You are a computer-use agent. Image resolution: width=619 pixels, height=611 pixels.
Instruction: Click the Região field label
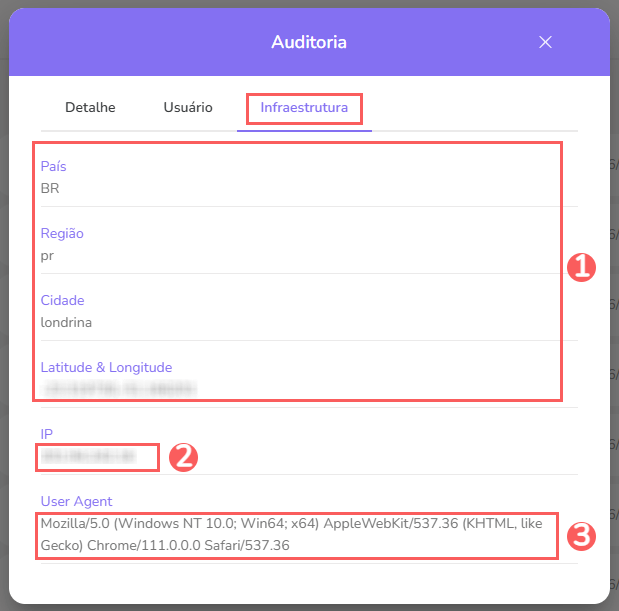coord(62,233)
